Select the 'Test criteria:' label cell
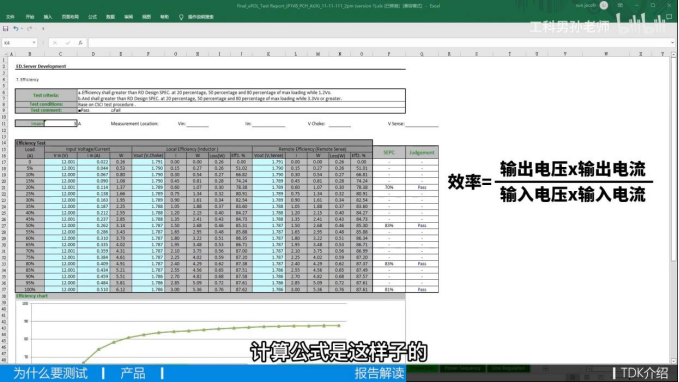Image resolution: width=679 pixels, height=382 pixels. (46, 95)
